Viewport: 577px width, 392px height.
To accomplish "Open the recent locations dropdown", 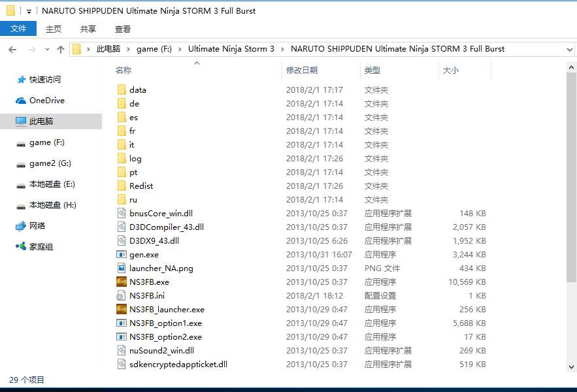I will coord(47,49).
